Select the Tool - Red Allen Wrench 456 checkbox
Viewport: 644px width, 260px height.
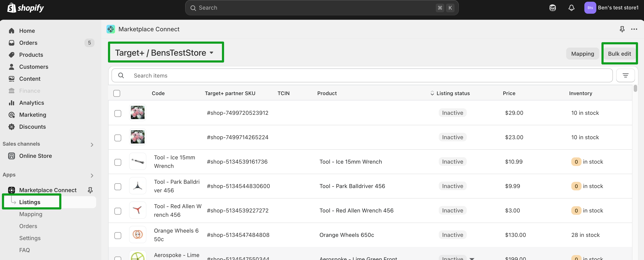pyautogui.click(x=118, y=211)
